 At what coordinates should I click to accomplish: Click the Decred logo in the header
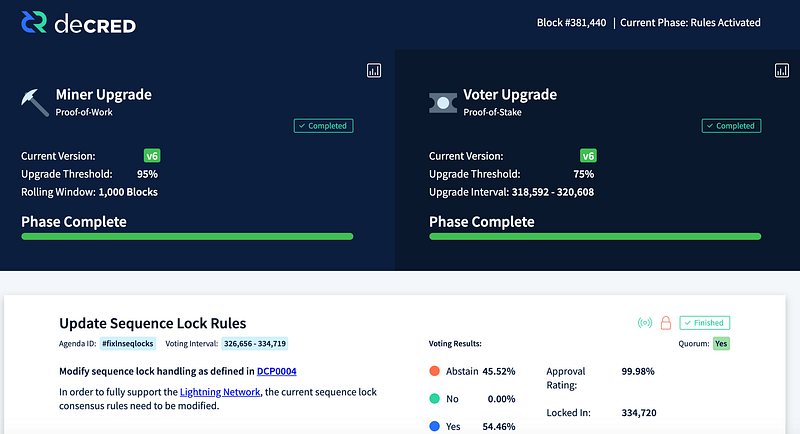point(79,23)
